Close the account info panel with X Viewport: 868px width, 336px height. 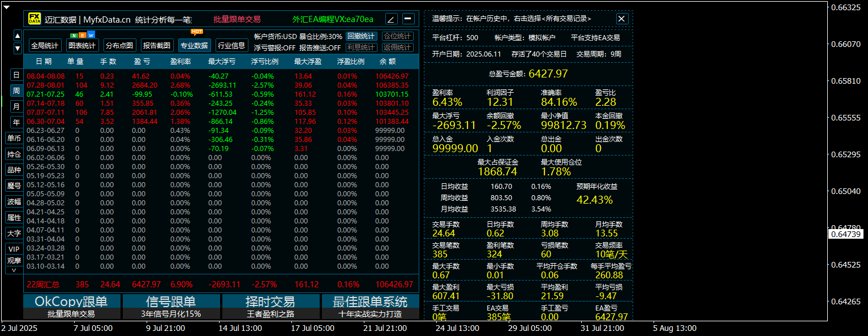click(x=622, y=19)
